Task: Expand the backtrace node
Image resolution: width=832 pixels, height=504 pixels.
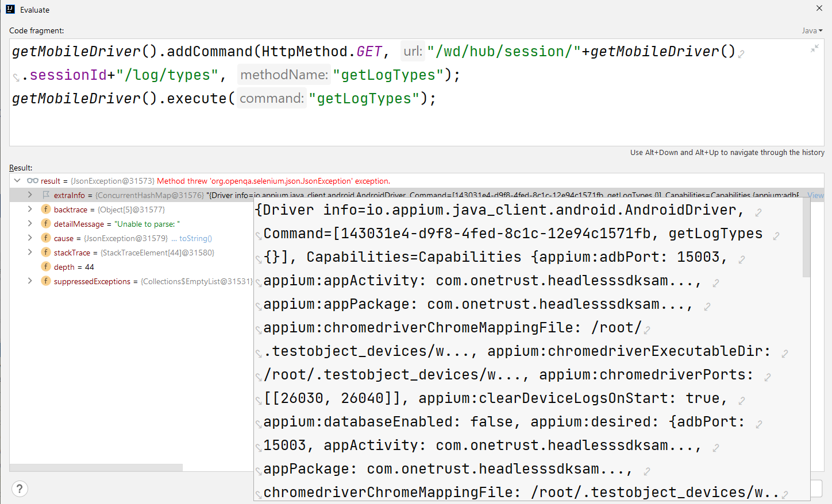Action: [30, 209]
